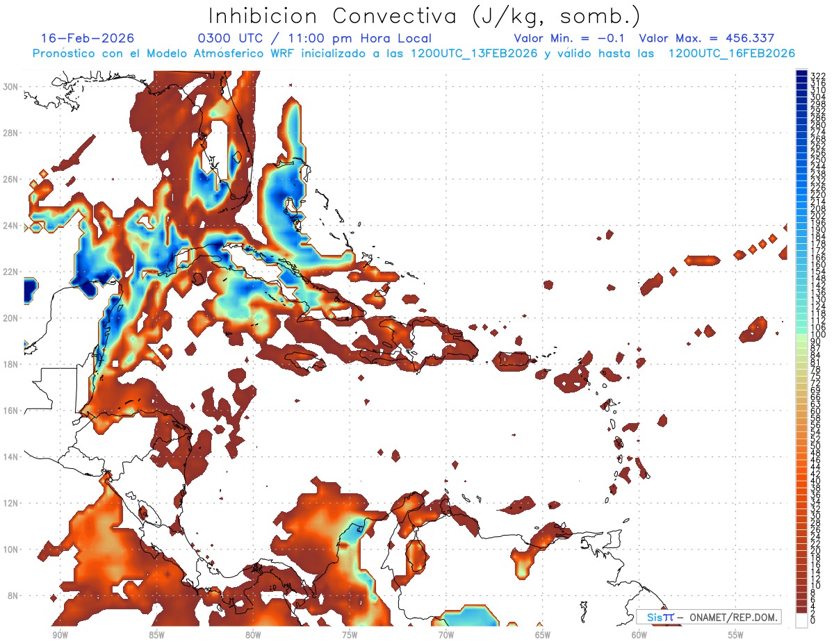The width and height of the screenshot is (834, 644).
Task: Click the "8N" latitude label
Action: pos(14,595)
